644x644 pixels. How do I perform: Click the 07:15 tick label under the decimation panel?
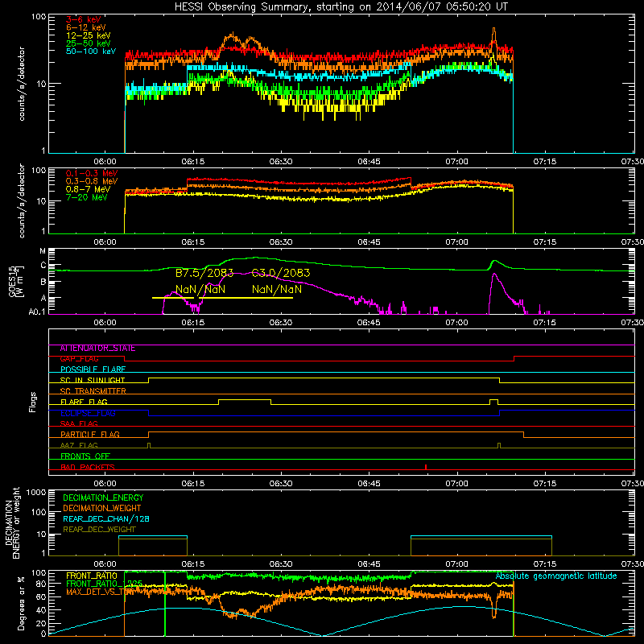545,564
